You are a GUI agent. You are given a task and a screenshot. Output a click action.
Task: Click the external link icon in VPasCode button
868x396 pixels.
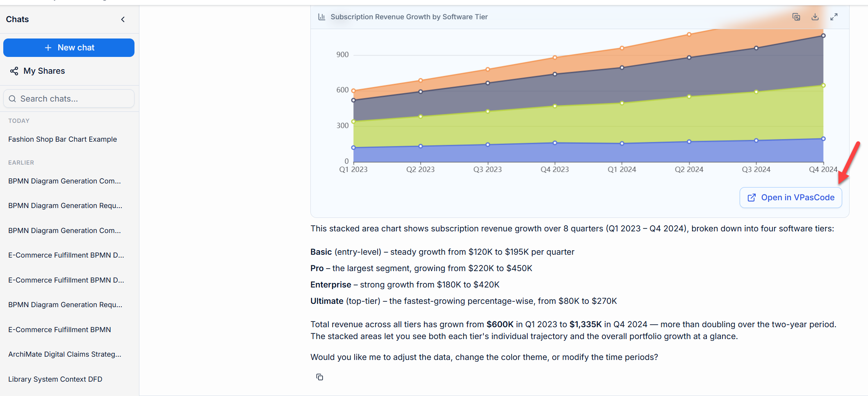pyautogui.click(x=752, y=198)
